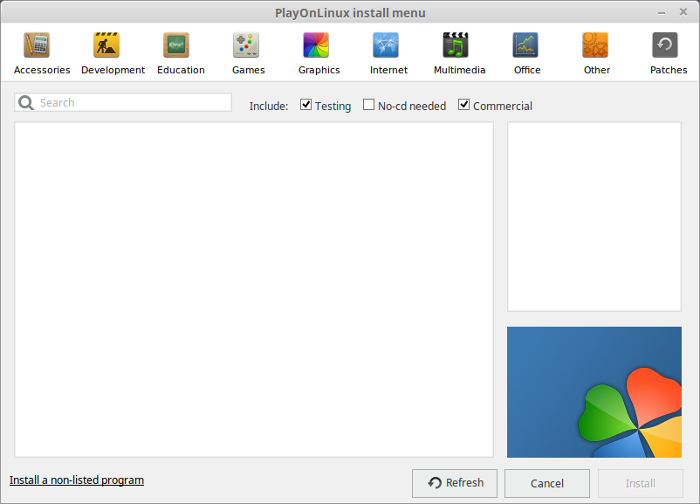The width and height of the screenshot is (700, 504).
Task: Open the Graphics category
Action: click(x=319, y=53)
